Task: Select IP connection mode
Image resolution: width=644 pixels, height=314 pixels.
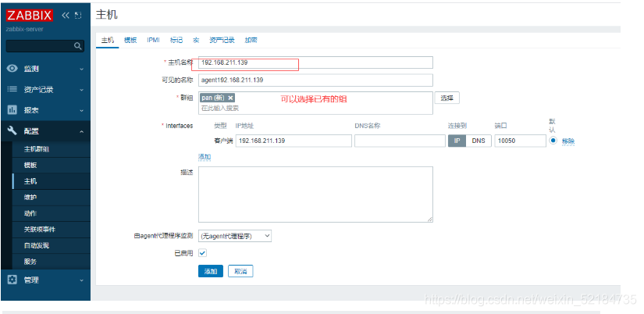Action: pos(457,141)
